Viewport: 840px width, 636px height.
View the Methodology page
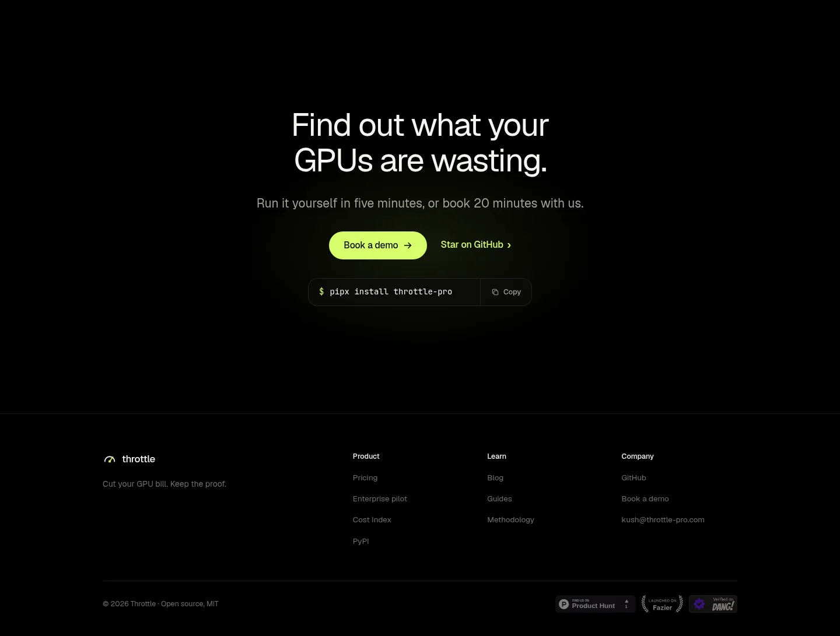[510, 519]
